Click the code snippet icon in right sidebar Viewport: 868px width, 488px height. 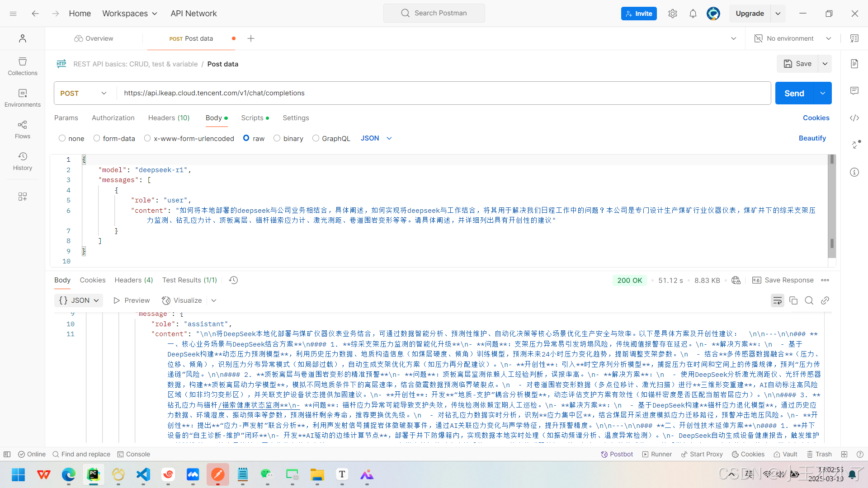[854, 118]
